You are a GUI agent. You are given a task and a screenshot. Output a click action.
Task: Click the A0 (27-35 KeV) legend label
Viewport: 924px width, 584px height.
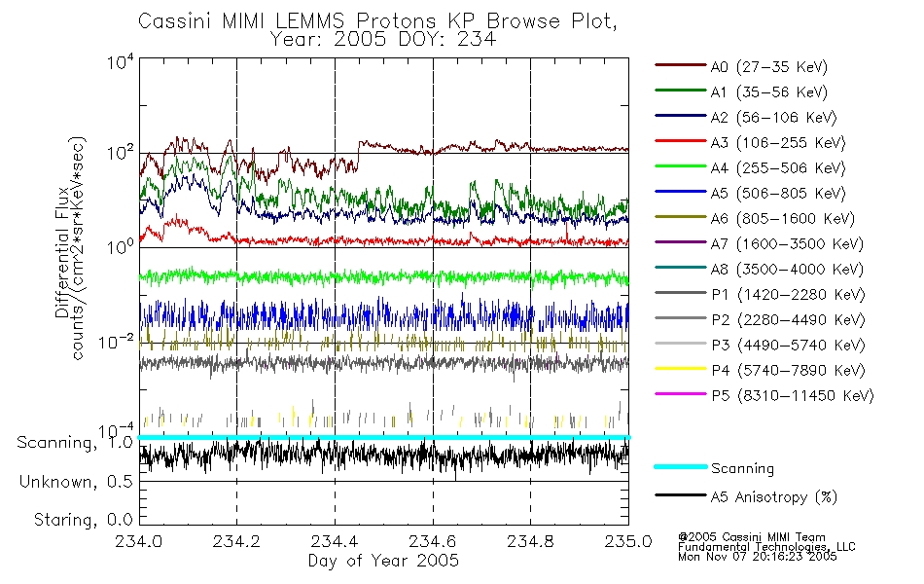(768, 67)
